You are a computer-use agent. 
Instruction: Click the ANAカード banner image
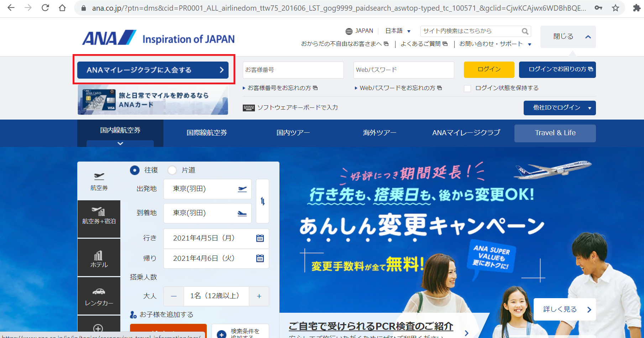pyautogui.click(x=153, y=100)
